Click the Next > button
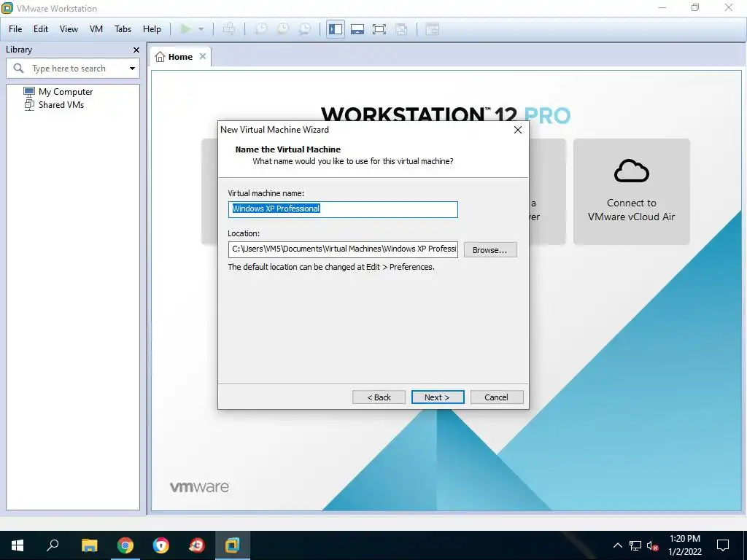Viewport: 747px width, 560px height. pos(438,397)
